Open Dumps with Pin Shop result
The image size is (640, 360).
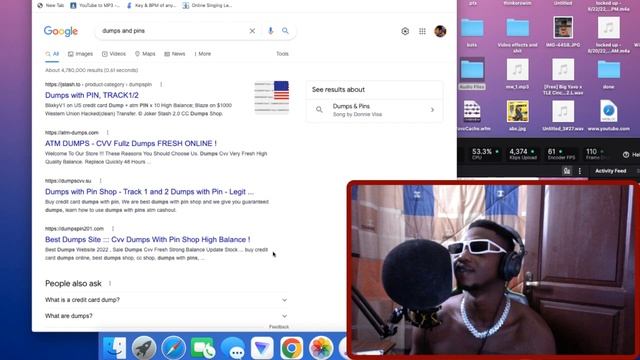click(x=149, y=192)
